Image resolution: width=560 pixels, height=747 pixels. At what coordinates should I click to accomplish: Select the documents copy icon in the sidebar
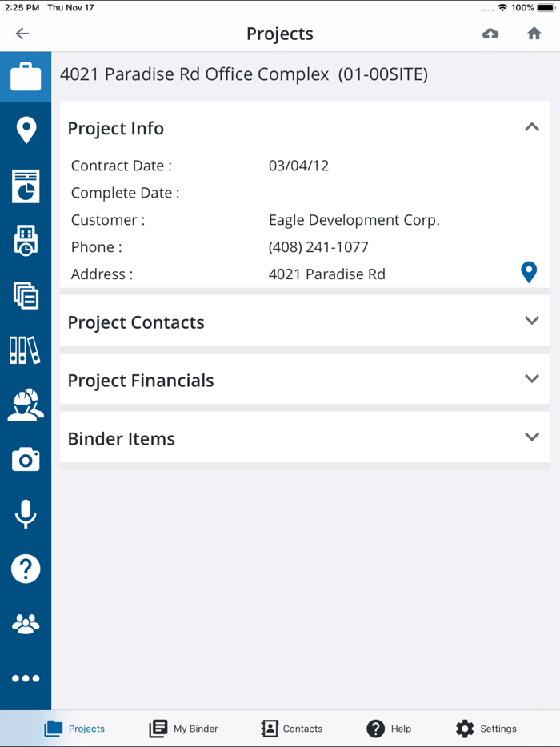tap(26, 295)
